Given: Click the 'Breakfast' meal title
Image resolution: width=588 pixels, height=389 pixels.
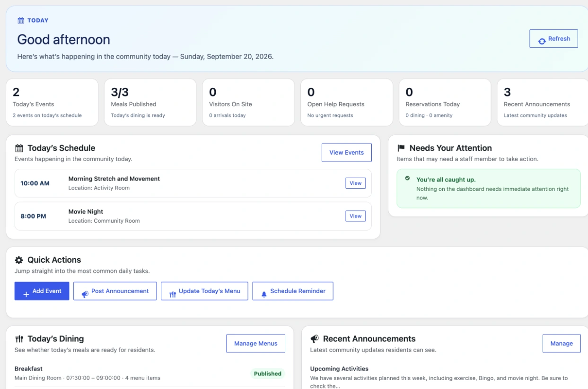Looking at the screenshot, I should coord(28,369).
